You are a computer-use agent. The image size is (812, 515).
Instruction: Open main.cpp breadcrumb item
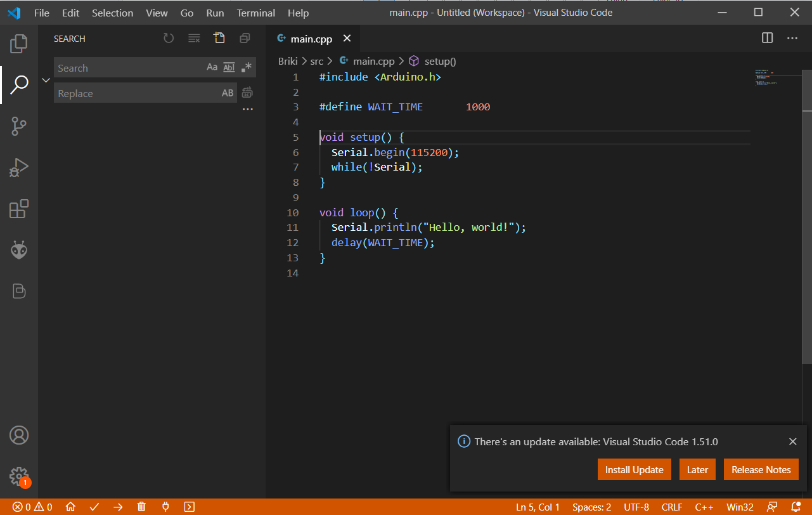tap(367, 61)
